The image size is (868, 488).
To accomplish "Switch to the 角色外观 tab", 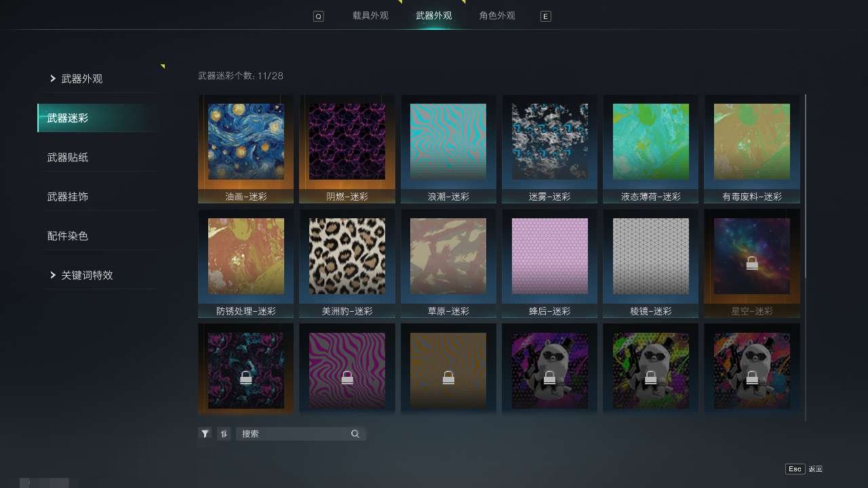I will coord(496,16).
